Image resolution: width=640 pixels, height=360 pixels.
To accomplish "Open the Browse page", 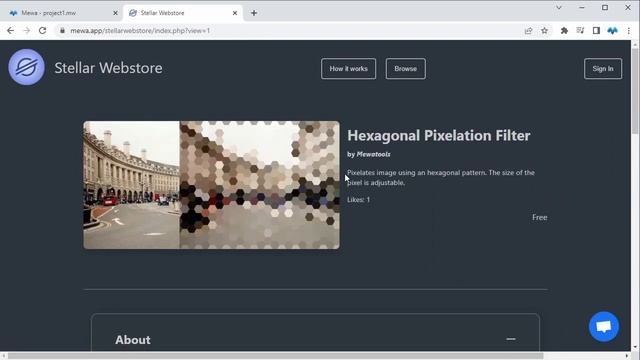I will [x=405, y=69].
